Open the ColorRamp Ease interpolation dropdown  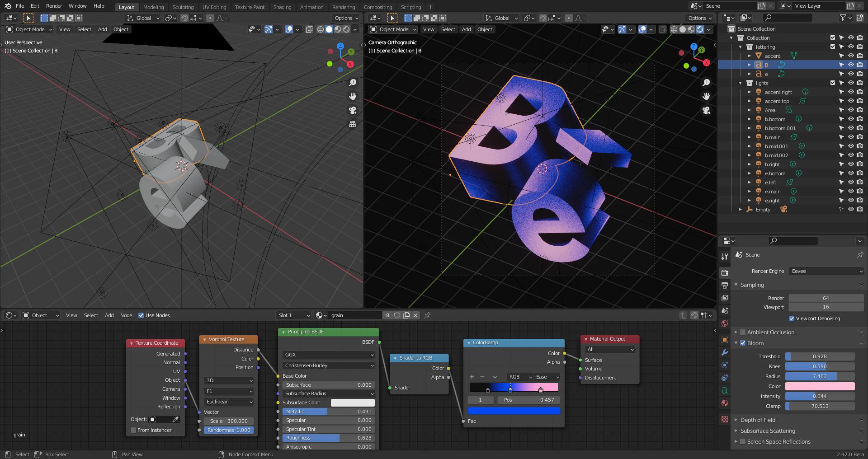pos(546,377)
